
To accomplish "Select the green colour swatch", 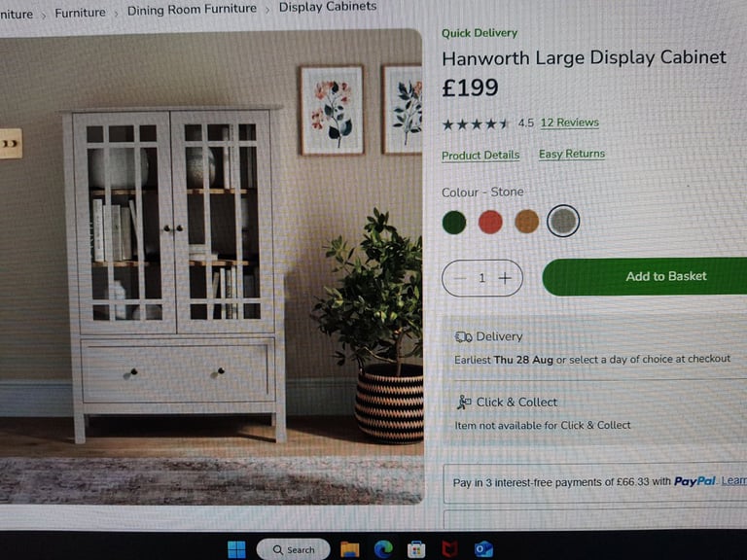I will (454, 223).
